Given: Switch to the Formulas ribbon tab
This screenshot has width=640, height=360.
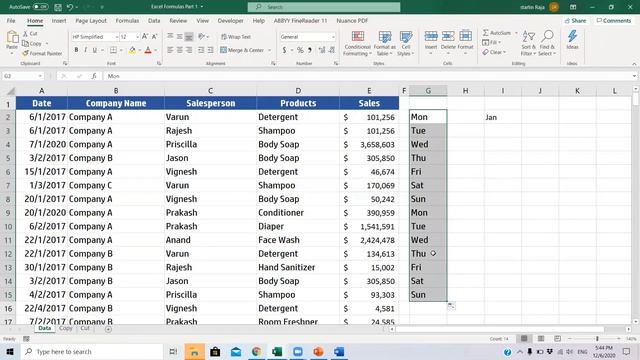Looking at the screenshot, I should click(x=127, y=20).
